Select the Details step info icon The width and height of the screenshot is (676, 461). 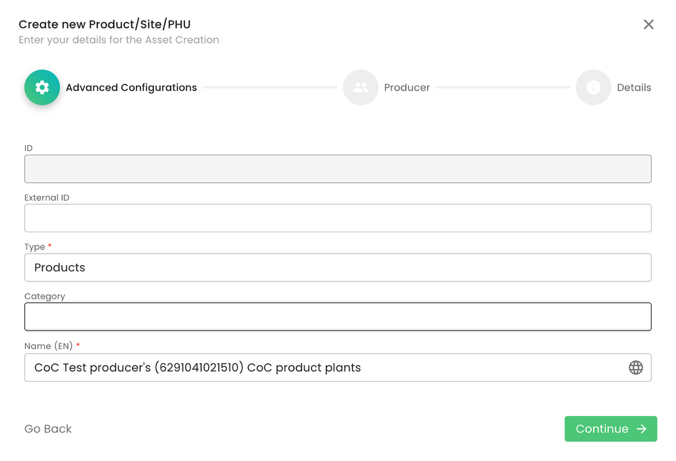pyautogui.click(x=593, y=88)
